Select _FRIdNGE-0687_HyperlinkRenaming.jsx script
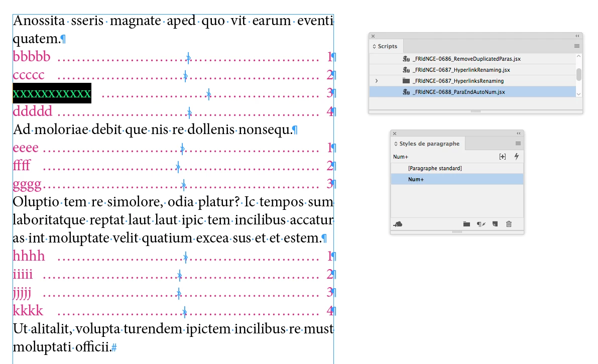598x364 pixels. pyautogui.click(x=472, y=70)
